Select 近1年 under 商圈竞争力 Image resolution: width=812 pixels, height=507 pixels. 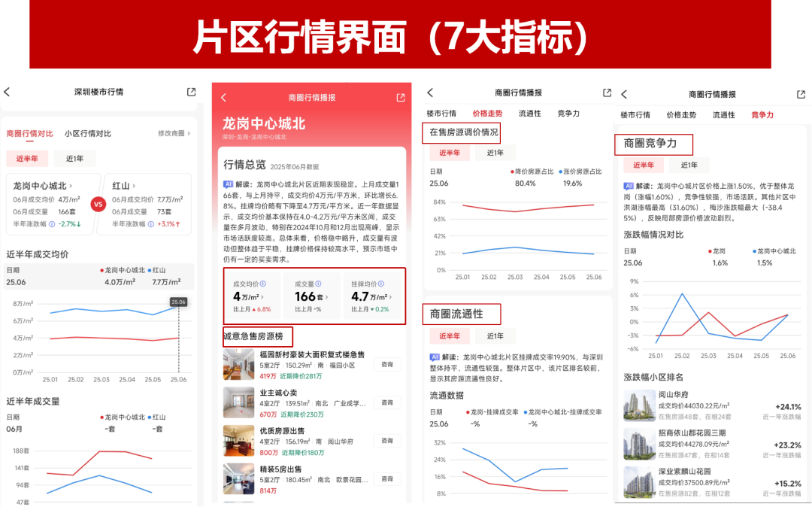coord(689,165)
